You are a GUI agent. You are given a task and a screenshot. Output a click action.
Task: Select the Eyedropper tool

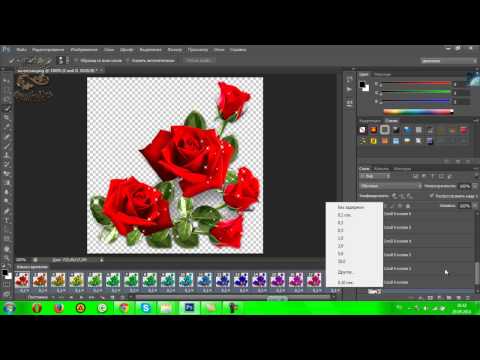click(7, 127)
